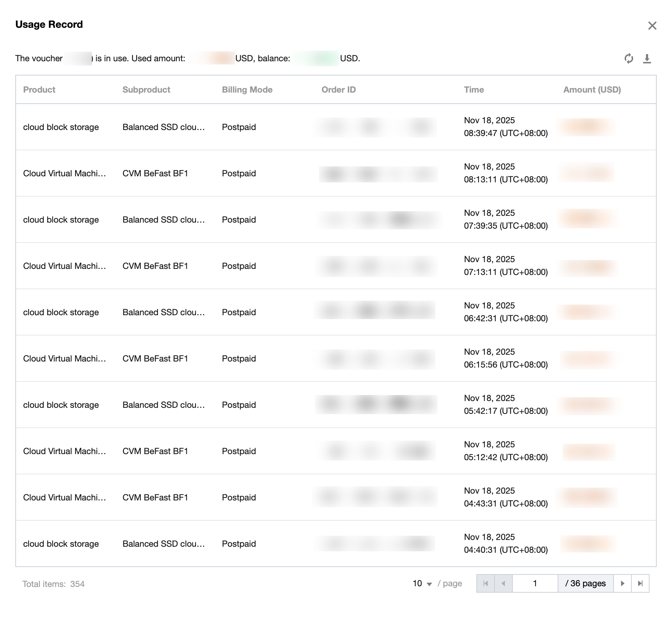Click the Amount (USD) column header
The image size is (672, 624).
[x=592, y=90]
